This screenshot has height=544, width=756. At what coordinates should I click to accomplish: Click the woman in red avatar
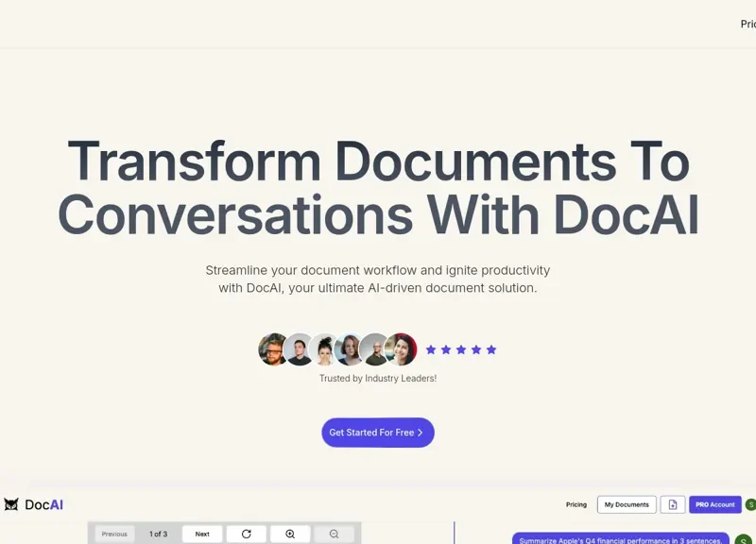click(403, 349)
